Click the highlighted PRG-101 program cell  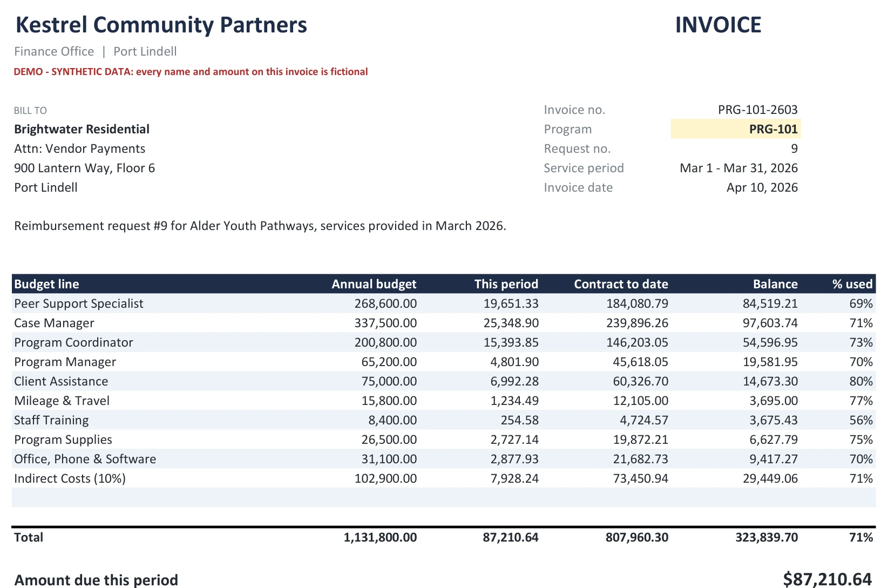pos(735,129)
